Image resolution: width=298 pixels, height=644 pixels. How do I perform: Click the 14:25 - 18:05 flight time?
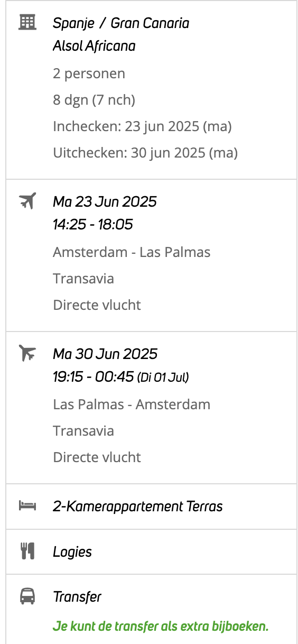click(93, 225)
